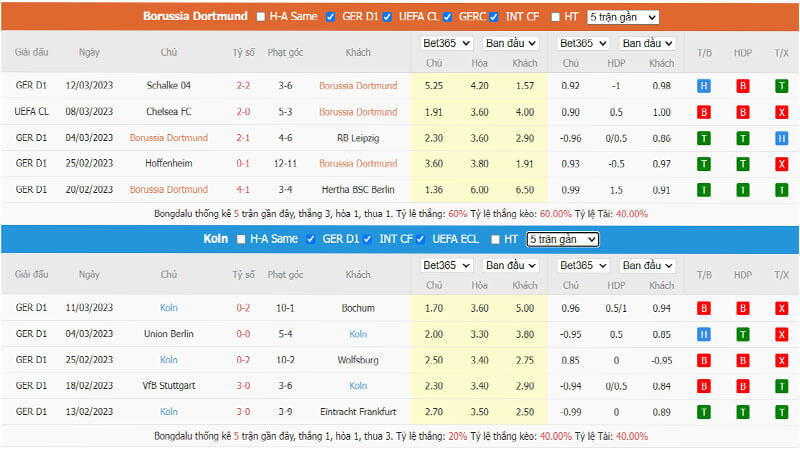Toggle the UEFA CL checkbox
This screenshot has width=800, height=451.
[x=387, y=17]
